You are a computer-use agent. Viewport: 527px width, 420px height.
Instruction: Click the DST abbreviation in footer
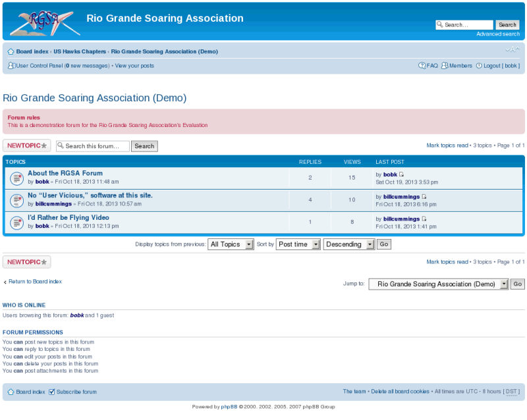(x=512, y=392)
